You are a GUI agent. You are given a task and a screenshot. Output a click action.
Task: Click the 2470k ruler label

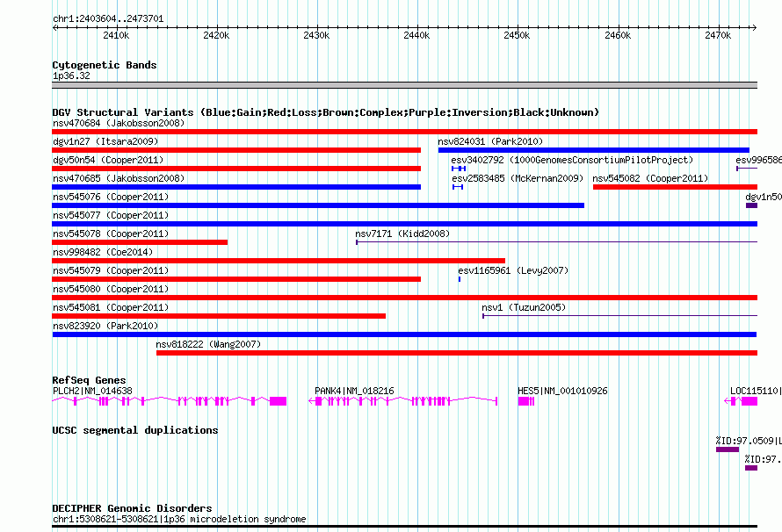coord(718,36)
